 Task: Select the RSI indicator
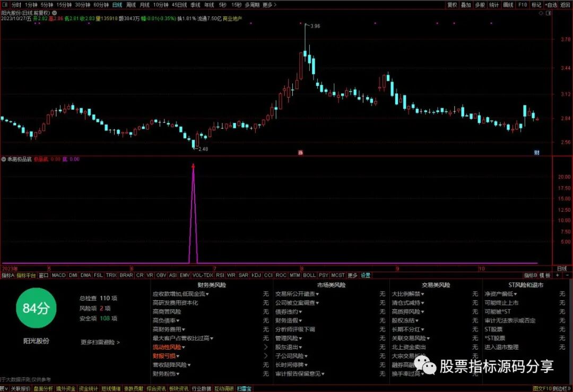point(220,275)
